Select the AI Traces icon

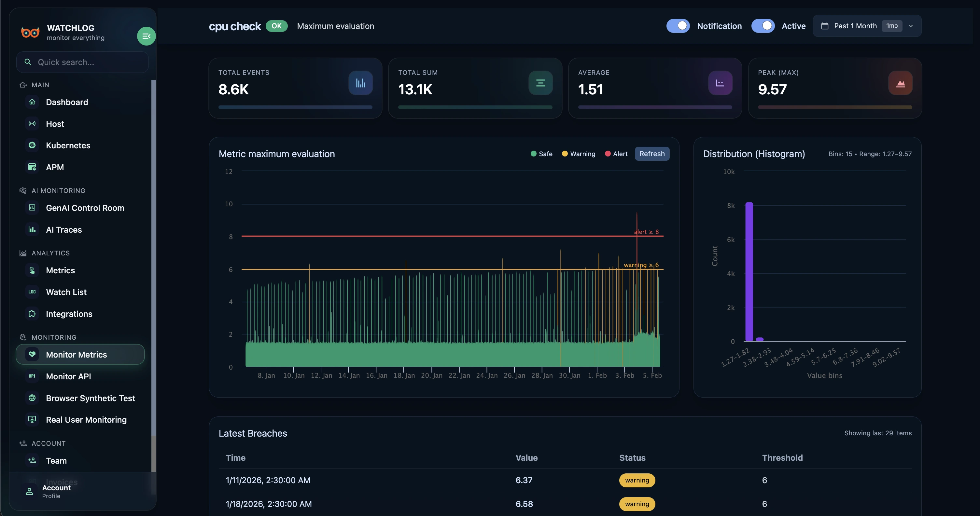32,230
